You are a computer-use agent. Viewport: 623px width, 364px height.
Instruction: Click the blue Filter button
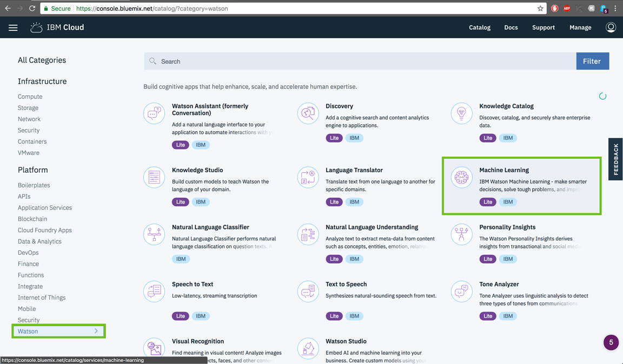[x=592, y=61]
